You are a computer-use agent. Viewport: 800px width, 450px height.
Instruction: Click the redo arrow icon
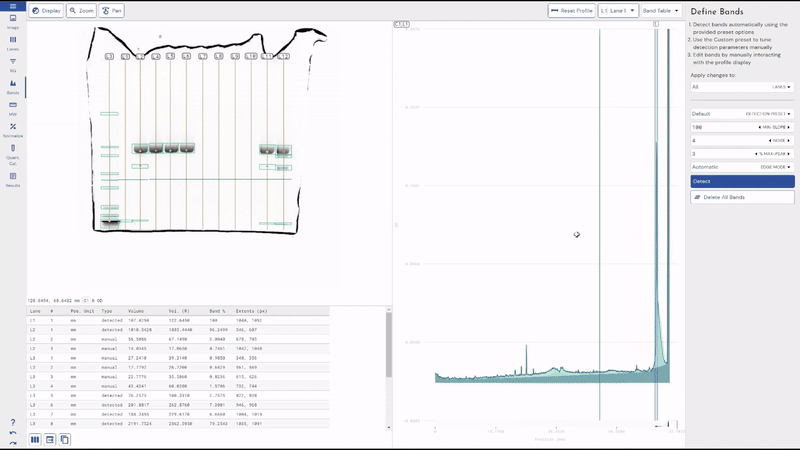tap(13, 443)
